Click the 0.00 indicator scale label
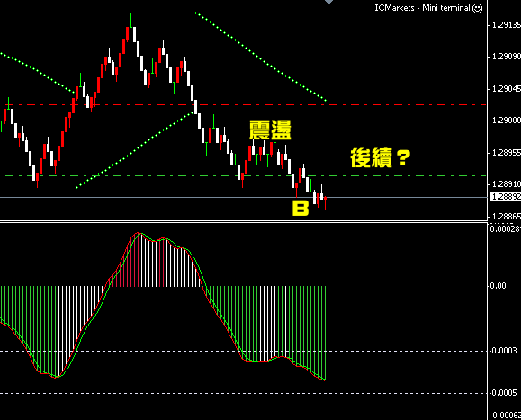The height and width of the screenshot is (420, 521). pyautogui.click(x=498, y=286)
